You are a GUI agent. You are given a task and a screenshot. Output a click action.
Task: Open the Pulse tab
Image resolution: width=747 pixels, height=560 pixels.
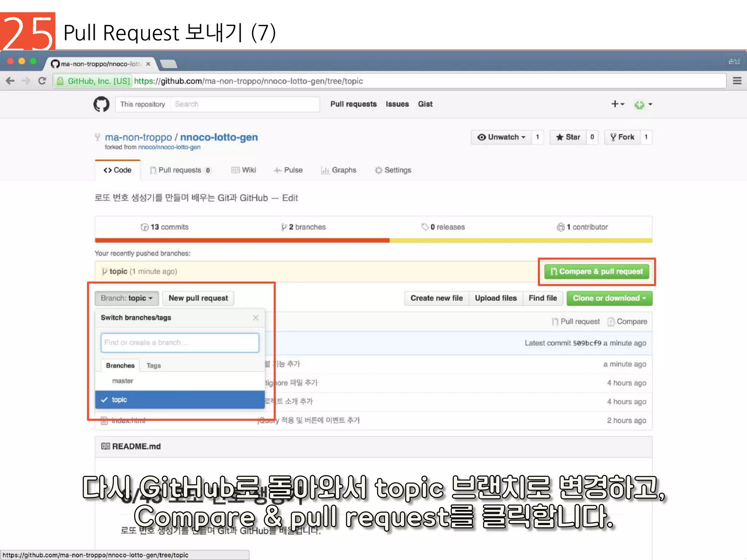288,170
